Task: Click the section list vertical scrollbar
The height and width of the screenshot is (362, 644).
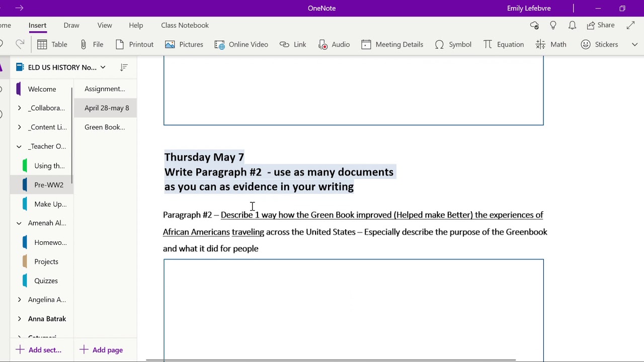Action: tap(72, 136)
